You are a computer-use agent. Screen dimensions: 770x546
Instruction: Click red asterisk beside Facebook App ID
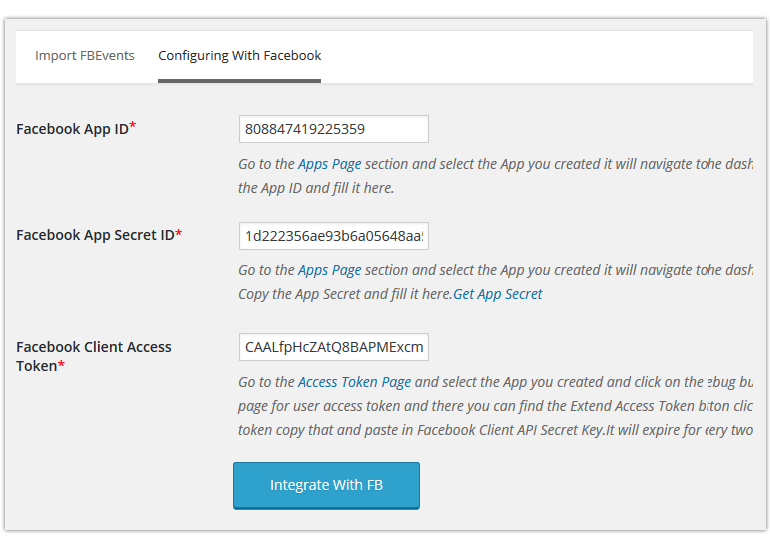[x=133, y=127]
